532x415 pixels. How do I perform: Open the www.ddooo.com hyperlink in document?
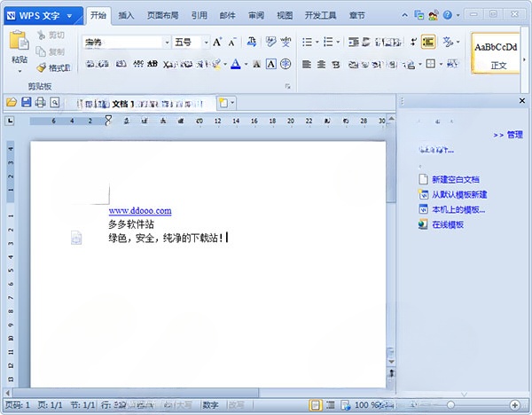[140, 210]
